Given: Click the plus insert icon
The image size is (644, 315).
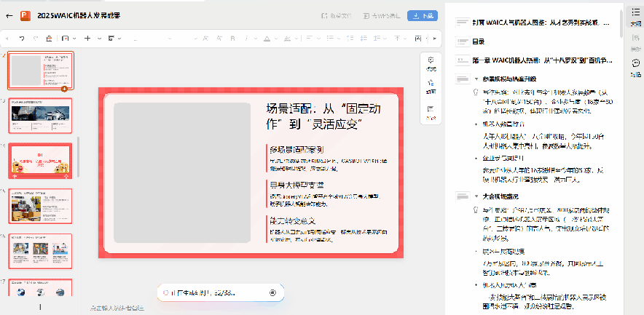Looking at the screenshot, I should (x=87, y=39).
